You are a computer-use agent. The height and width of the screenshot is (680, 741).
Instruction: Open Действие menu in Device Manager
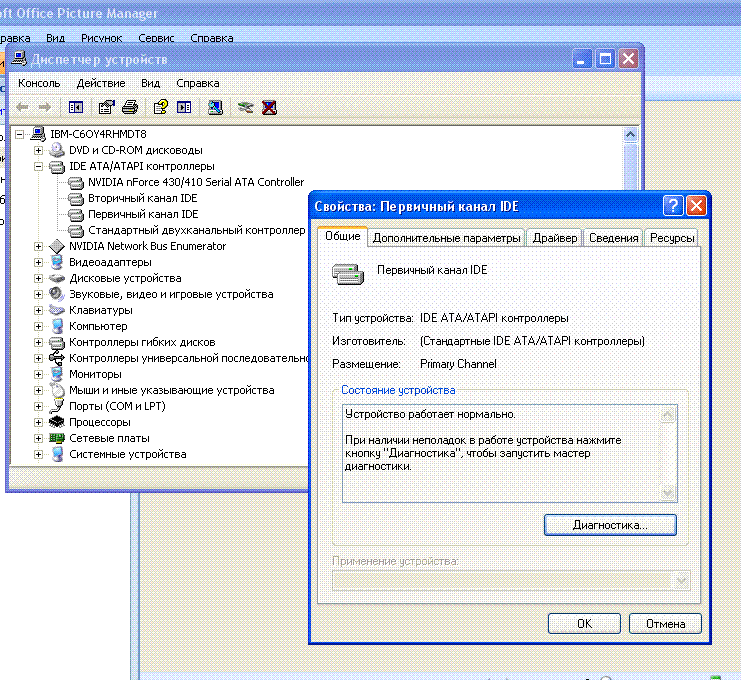click(x=101, y=83)
